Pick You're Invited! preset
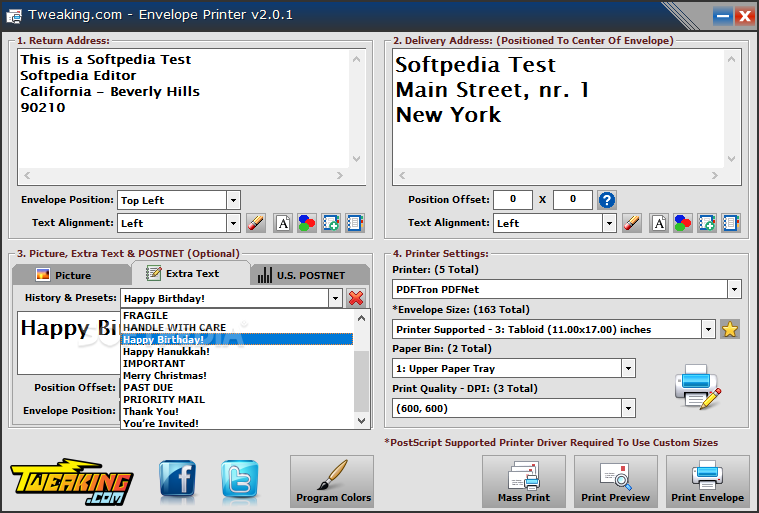The width and height of the screenshot is (759, 513). (x=237, y=423)
